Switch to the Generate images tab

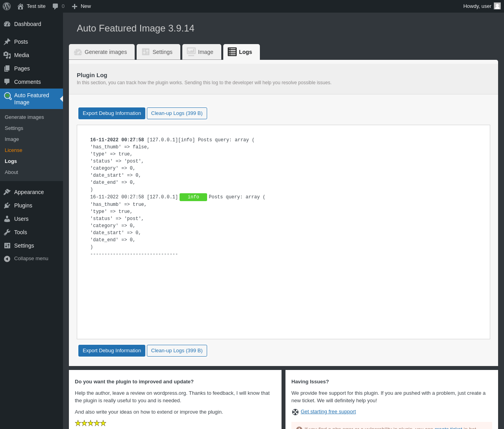102,52
